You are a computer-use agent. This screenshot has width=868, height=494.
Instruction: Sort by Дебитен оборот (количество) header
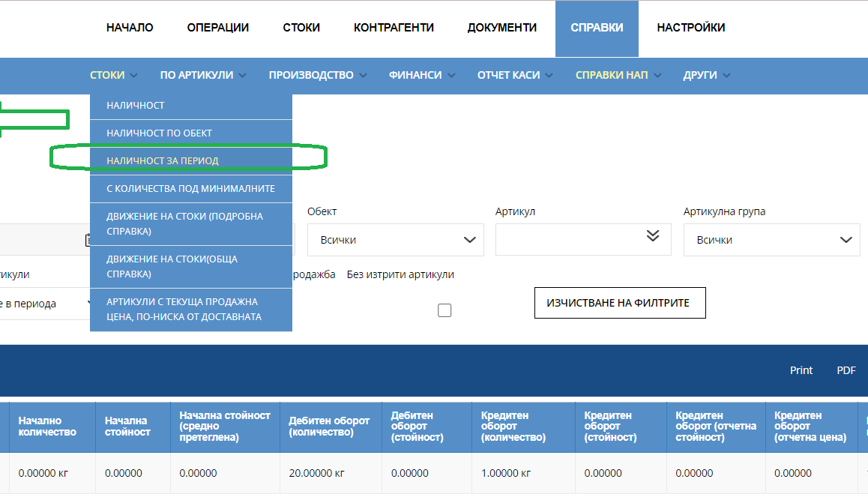coord(331,427)
